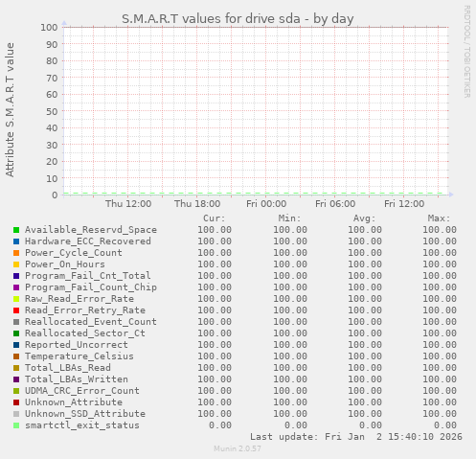The image size is (476, 459).
Task: Click the Max: column header
Action: tap(439, 218)
